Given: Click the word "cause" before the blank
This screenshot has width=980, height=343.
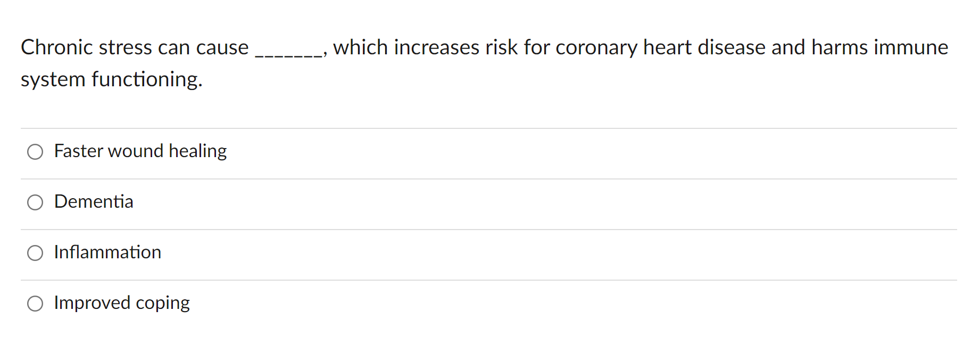Looking at the screenshot, I should click(222, 47).
